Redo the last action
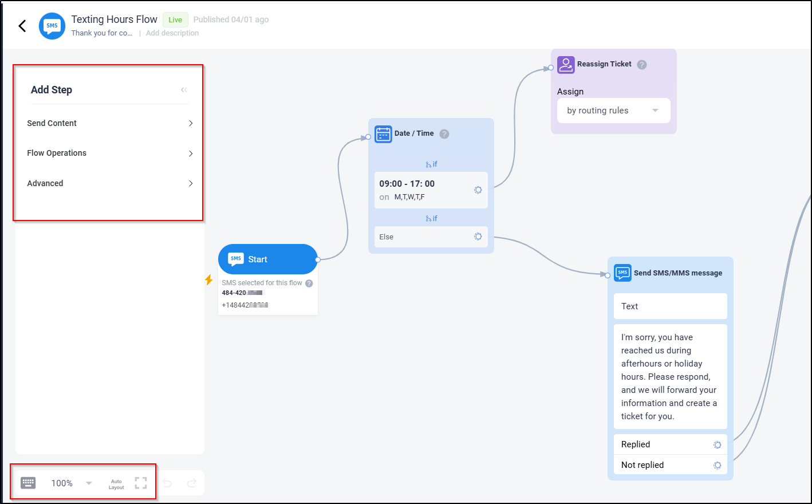 192,483
